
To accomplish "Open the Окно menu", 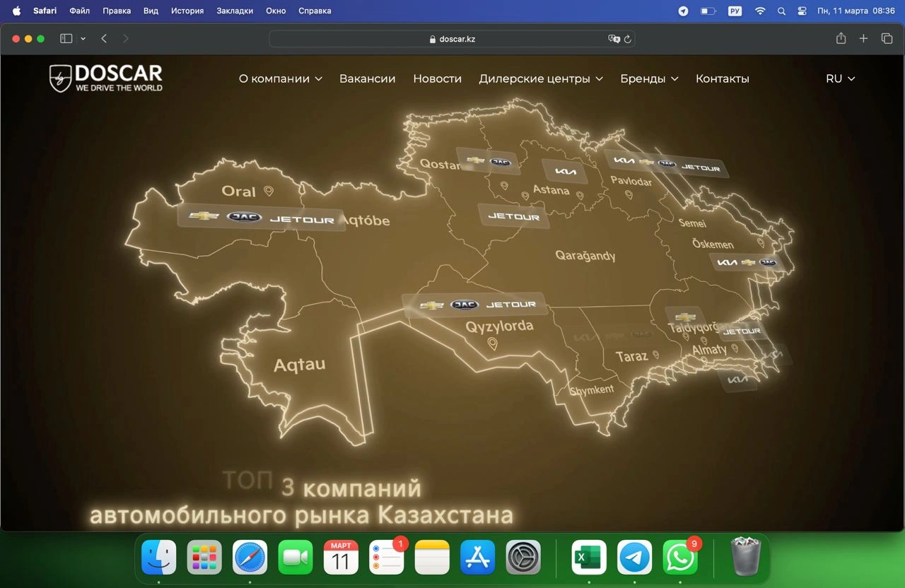I will click(x=276, y=11).
